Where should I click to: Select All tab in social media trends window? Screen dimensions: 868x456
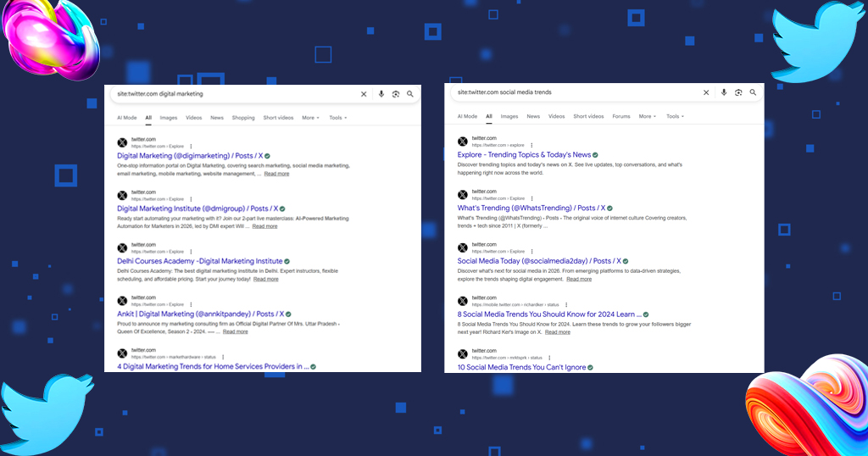(489, 116)
